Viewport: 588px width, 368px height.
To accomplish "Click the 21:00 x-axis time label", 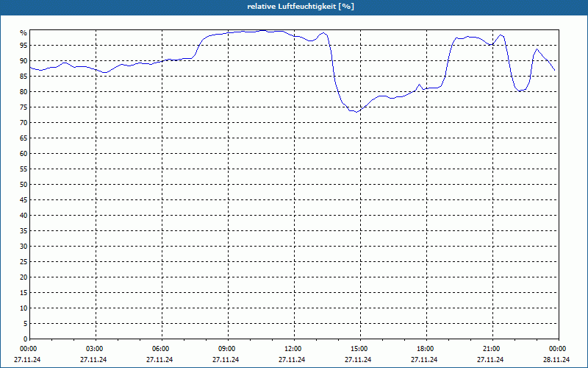I will click(x=491, y=349).
